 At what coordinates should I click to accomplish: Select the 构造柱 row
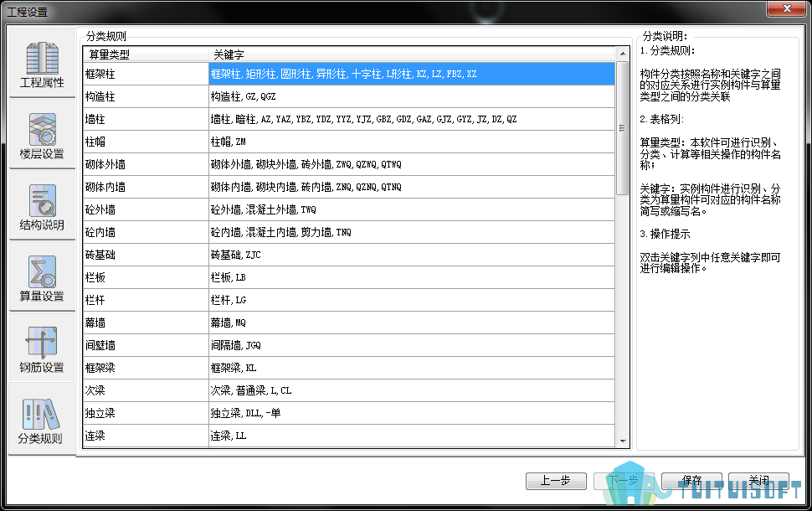coord(145,97)
